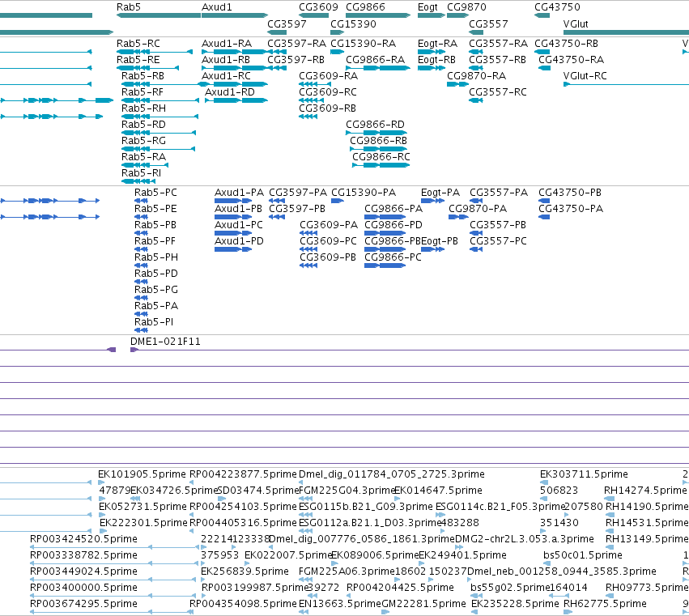The width and height of the screenshot is (689, 616).
Task: Select the CG15390-PA protein label
Action: (364, 193)
